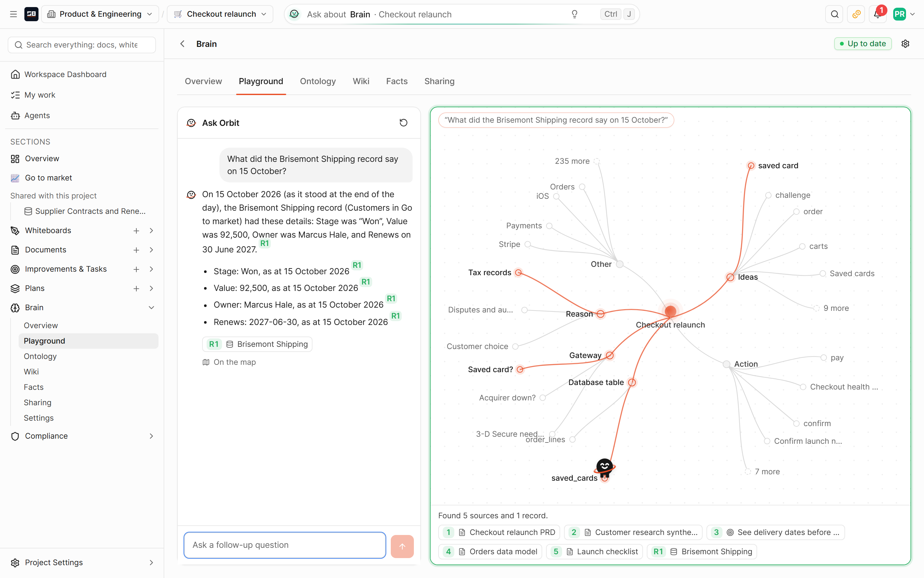Open Supplier Contracts and Rene... item
This screenshot has width=924, height=578.
point(86,211)
